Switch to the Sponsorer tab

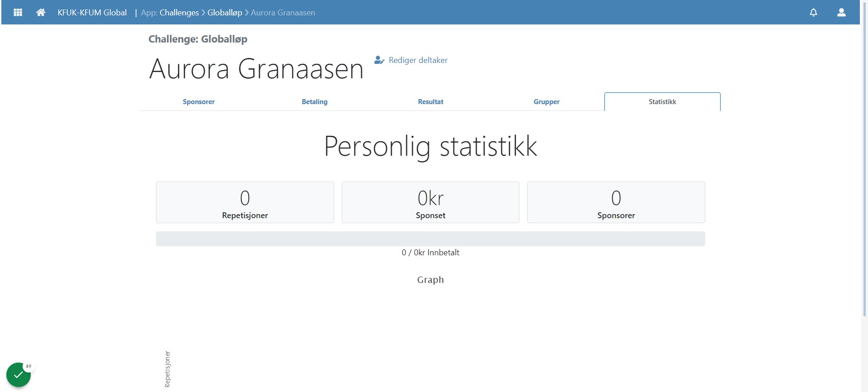[x=198, y=102]
